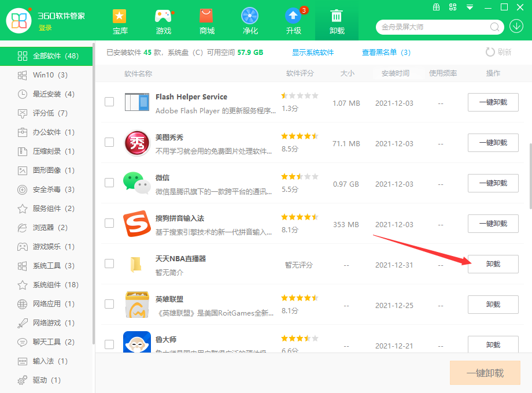Tick the 天天NBA直播器 checkbox
Image resolution: width=532 pixels, height=393 pixels.
pos(109,264)
